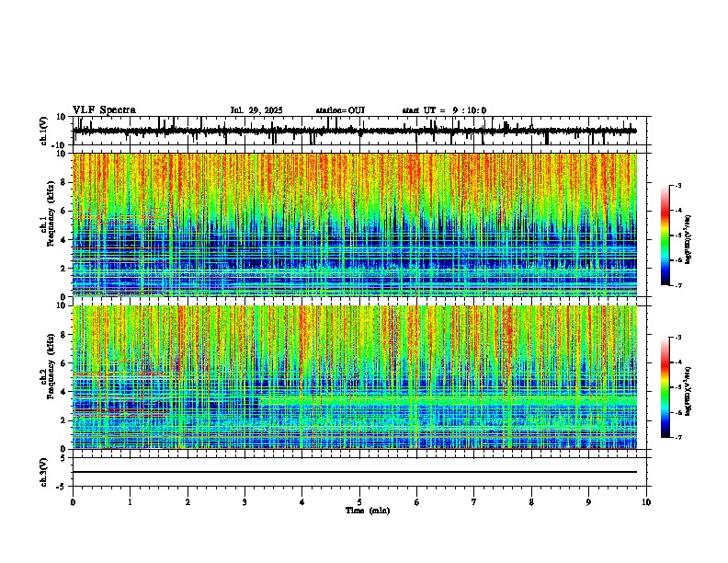Click time axis tick label 3
This screenshot has width=728, height=563.
[x=245, y=502]
